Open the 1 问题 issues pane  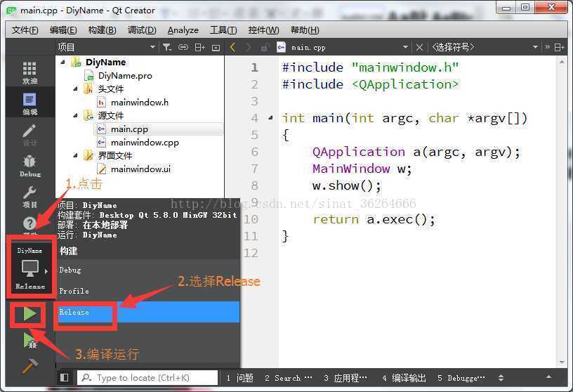click(239, 378)
